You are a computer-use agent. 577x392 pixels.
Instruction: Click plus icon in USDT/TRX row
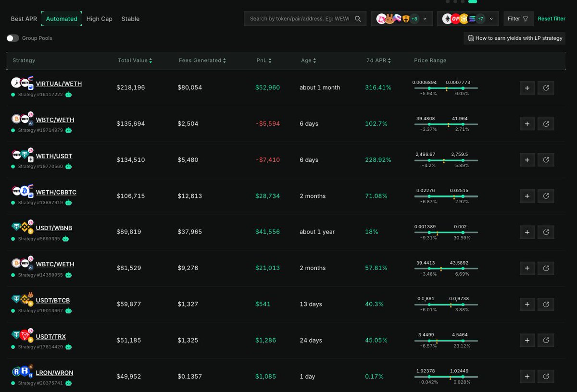pos(527,340)
